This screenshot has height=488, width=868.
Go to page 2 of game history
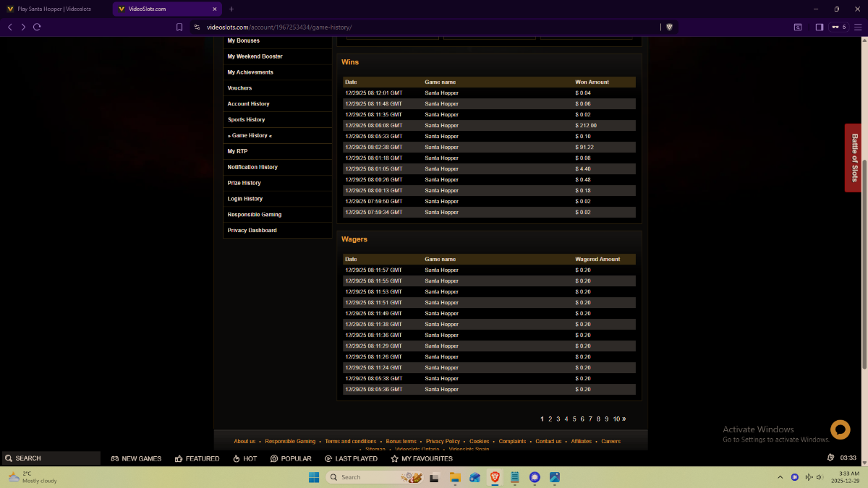tap(550, 419)
